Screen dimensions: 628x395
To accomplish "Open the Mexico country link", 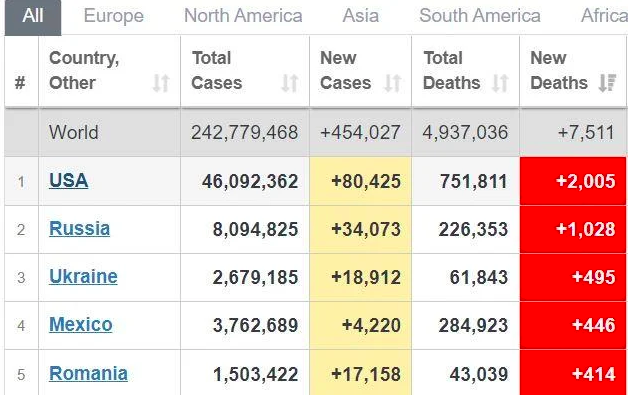I will coord(81,324).
